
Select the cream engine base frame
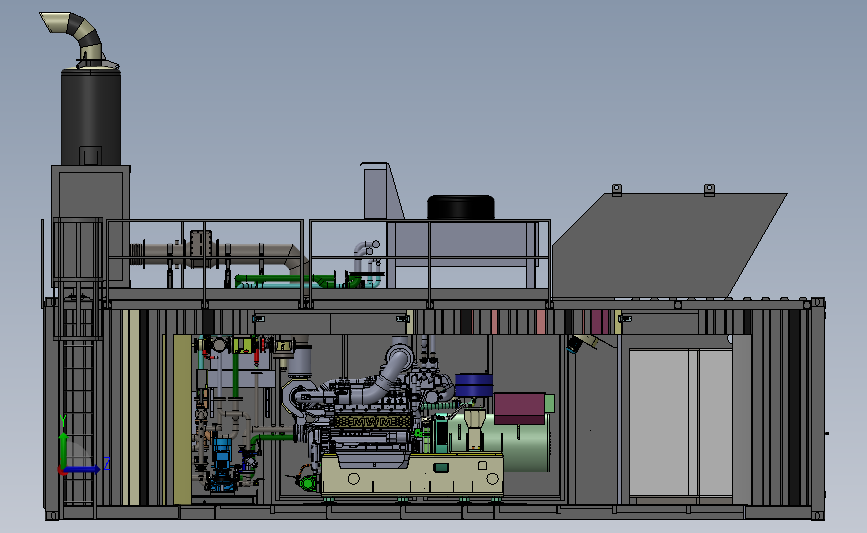(x=412, y=474)
